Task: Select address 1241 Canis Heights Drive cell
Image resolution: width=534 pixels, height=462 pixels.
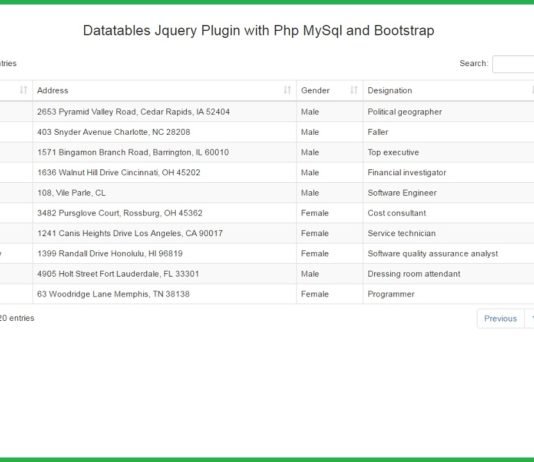Action: pyautogui.click(x=164, y=233)
